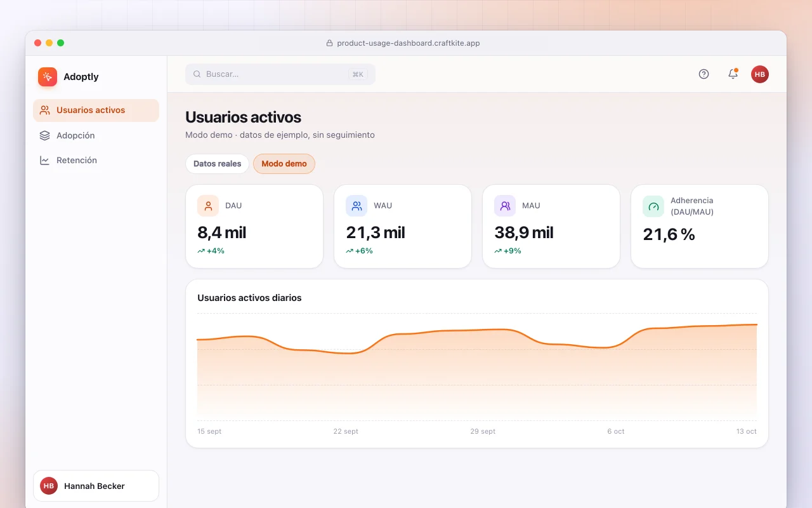Focus the Buscar search field
This screenshot has height=508, width=812.
coord(280,74)
